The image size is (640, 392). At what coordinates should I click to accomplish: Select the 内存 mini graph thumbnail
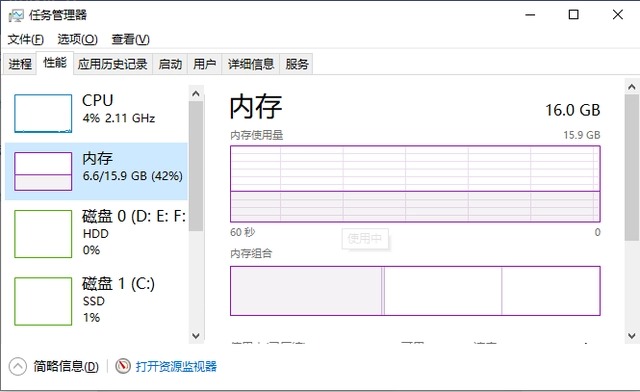click(x=43, y=172)
